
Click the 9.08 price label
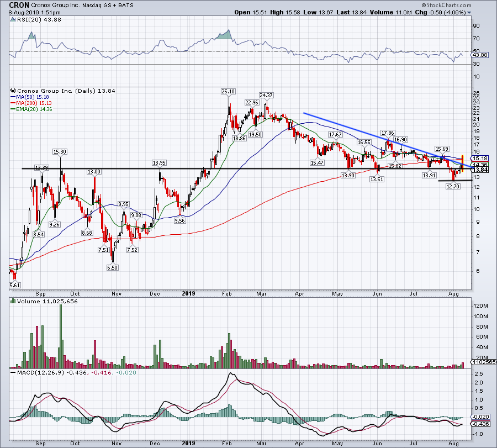click(136, 215)
